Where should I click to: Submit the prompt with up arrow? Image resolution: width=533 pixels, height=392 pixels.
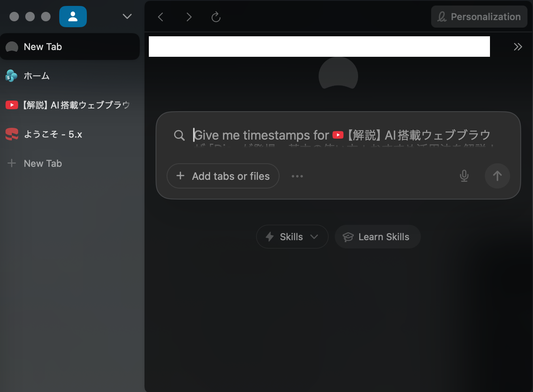point(497,176)
